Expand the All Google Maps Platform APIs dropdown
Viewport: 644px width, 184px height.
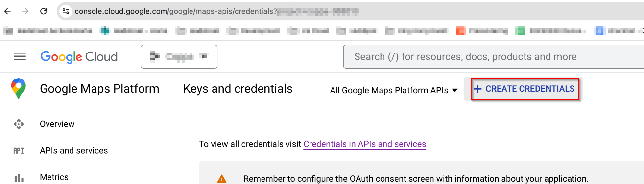click(394, 90)
